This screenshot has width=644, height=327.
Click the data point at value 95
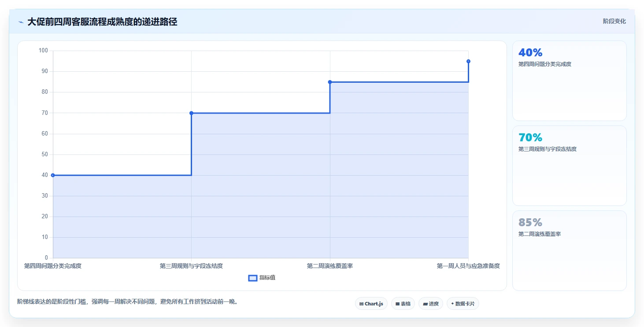(468, 61)
